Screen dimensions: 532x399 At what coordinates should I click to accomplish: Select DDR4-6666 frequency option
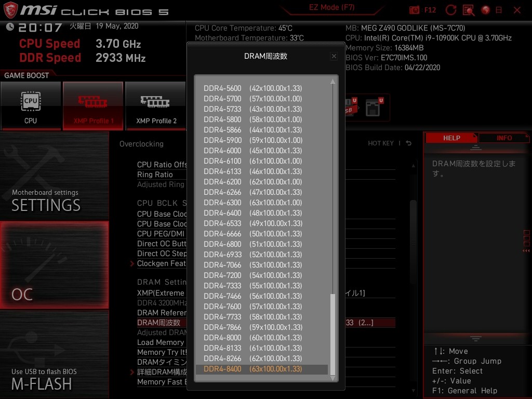262,234
